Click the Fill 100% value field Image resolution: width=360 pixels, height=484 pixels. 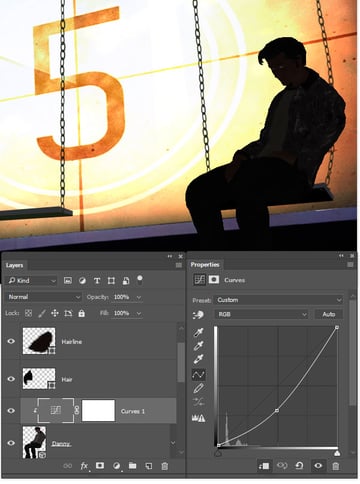coord(122,313)
